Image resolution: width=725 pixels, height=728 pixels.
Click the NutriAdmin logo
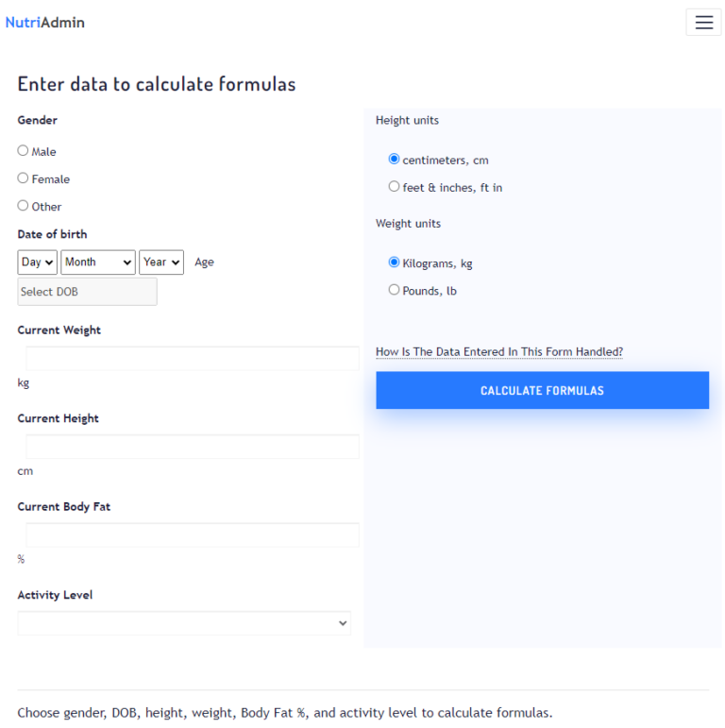45,23
